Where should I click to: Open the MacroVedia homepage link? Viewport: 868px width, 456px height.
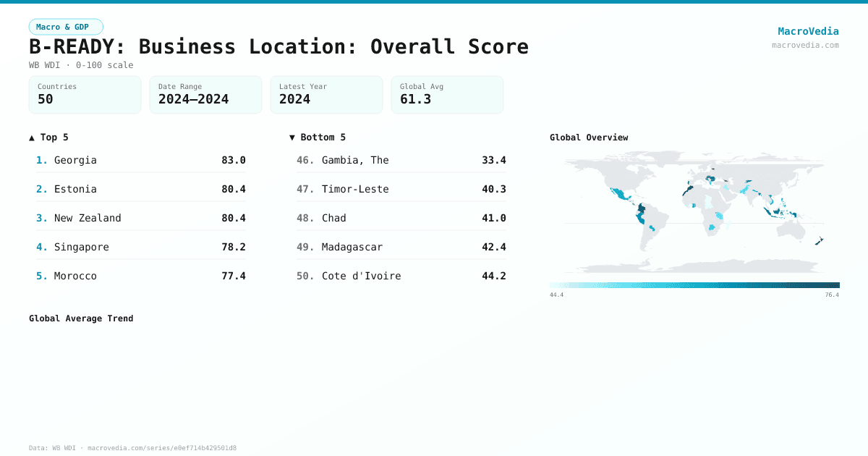point(808,31)
